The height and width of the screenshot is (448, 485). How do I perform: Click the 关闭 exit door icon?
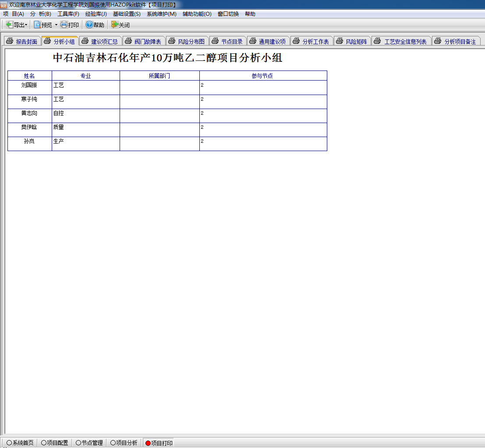click(x=115, y=25)
